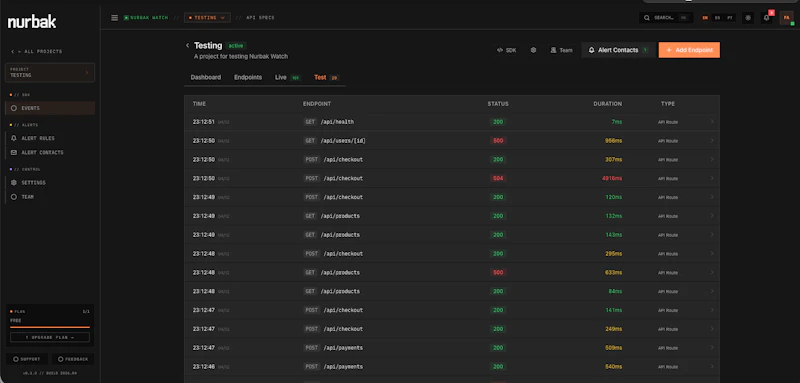Sort by the Time column header
Viewport: 800px width, 383px height.
[199, 104]
